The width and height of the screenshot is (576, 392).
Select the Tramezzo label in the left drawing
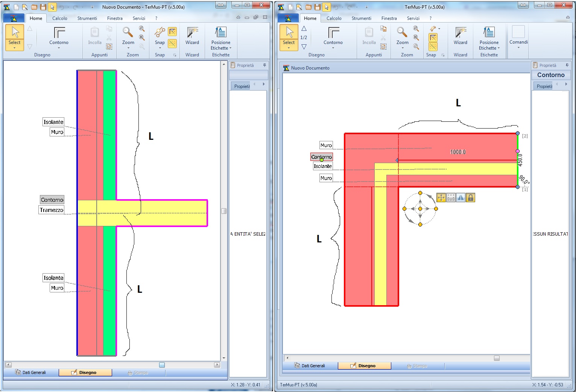click(x=52, y=210)
